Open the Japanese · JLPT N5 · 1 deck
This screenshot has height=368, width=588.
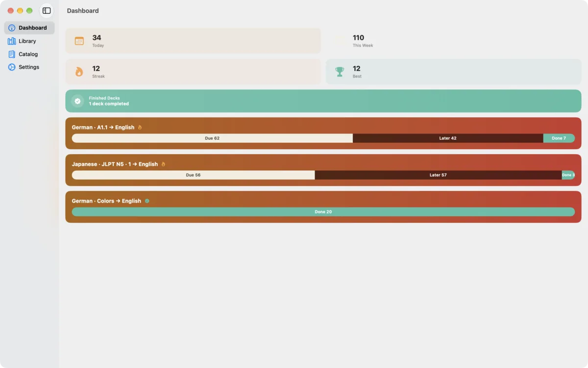tap(323, 170)
